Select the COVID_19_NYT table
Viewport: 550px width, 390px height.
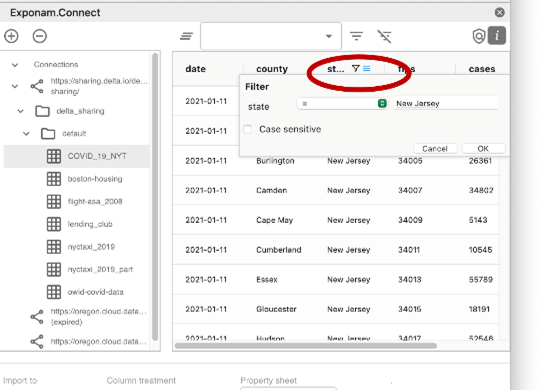[x=76, y=156]
